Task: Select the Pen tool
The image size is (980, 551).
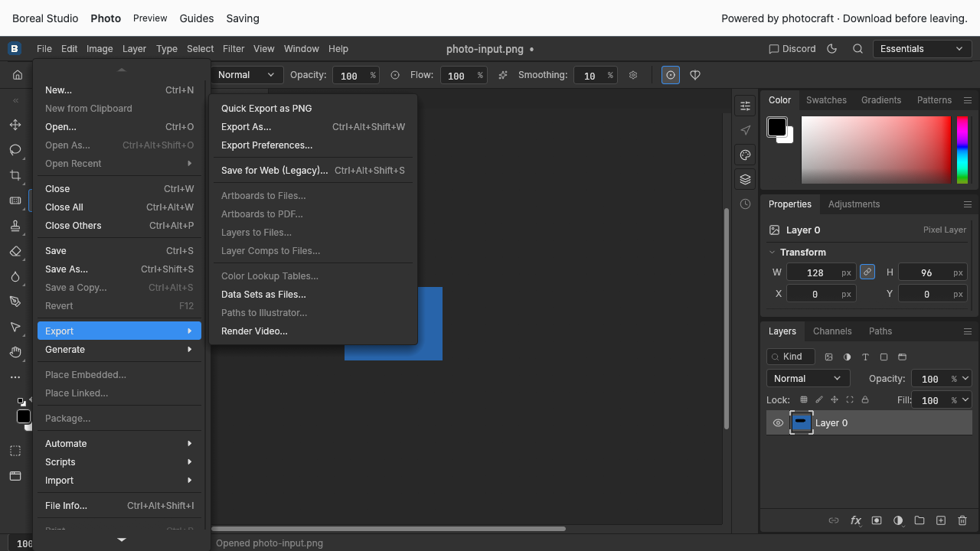Action: tap(15, 302)
